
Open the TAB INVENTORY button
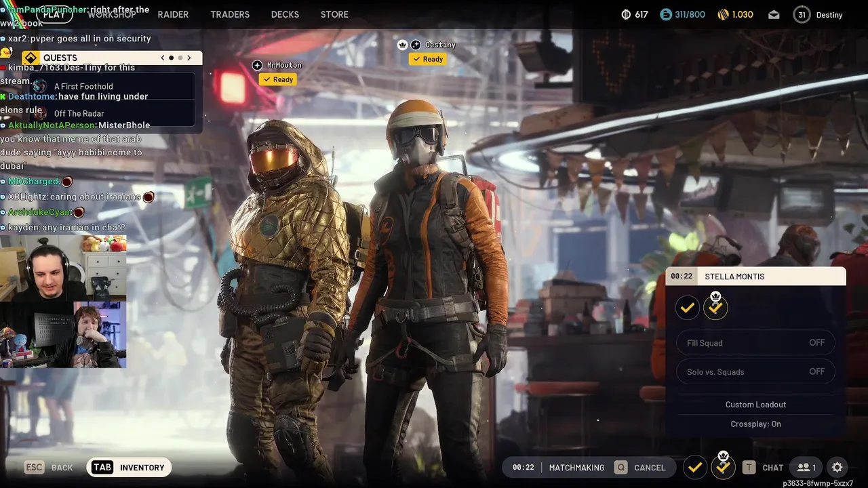tap(129, 468)
